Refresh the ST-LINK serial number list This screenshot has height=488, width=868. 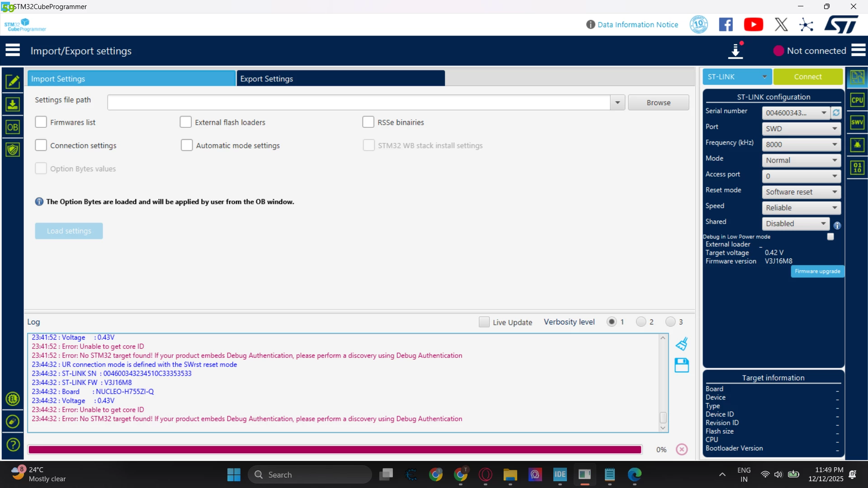point(836,113)
